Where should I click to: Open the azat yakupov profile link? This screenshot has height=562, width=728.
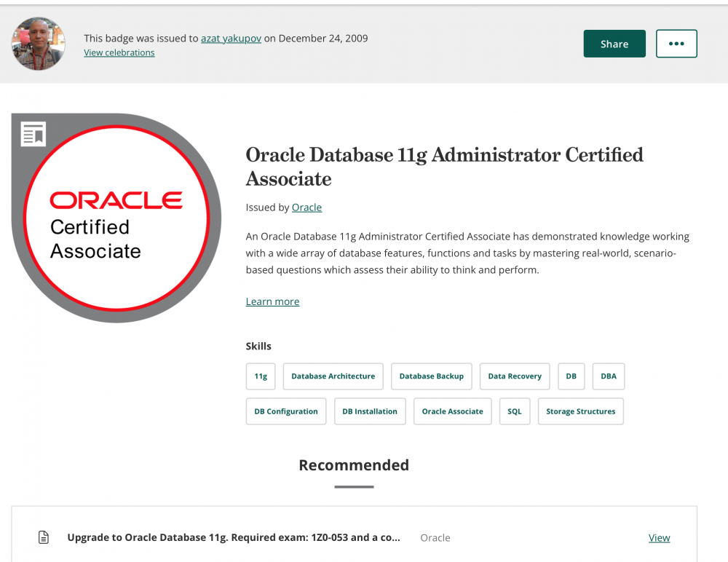231,39
